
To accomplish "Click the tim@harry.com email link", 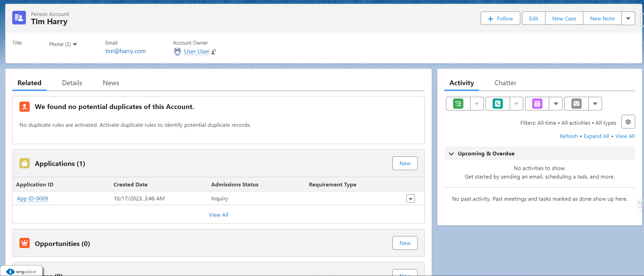I will pyautogui.click(x=125, y=51).
